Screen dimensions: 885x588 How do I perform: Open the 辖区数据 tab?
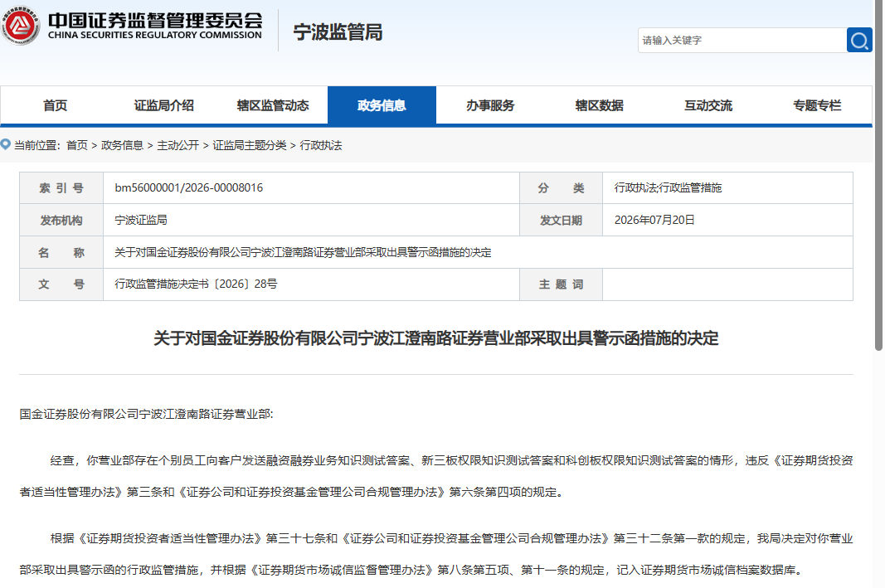(600, 105)
